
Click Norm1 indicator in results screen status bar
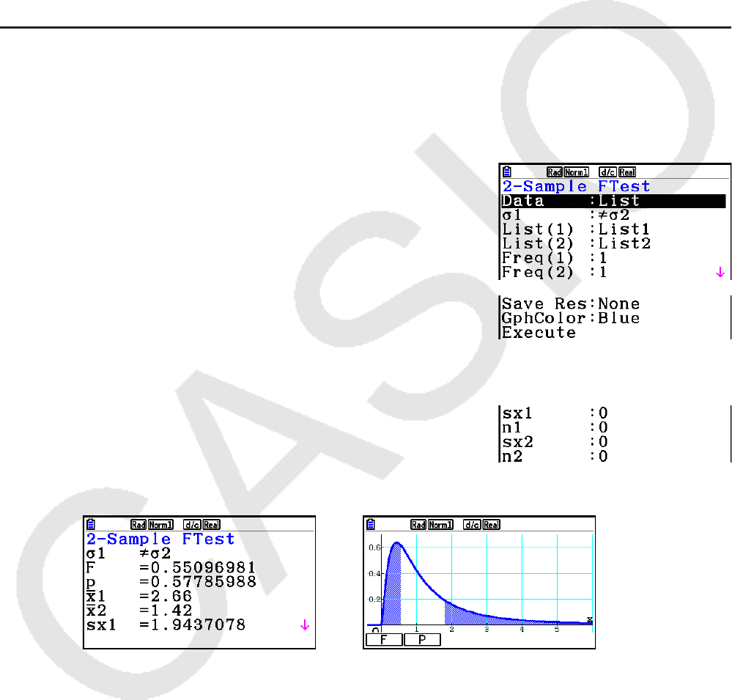pyautogui.click(x=160, y=525)
